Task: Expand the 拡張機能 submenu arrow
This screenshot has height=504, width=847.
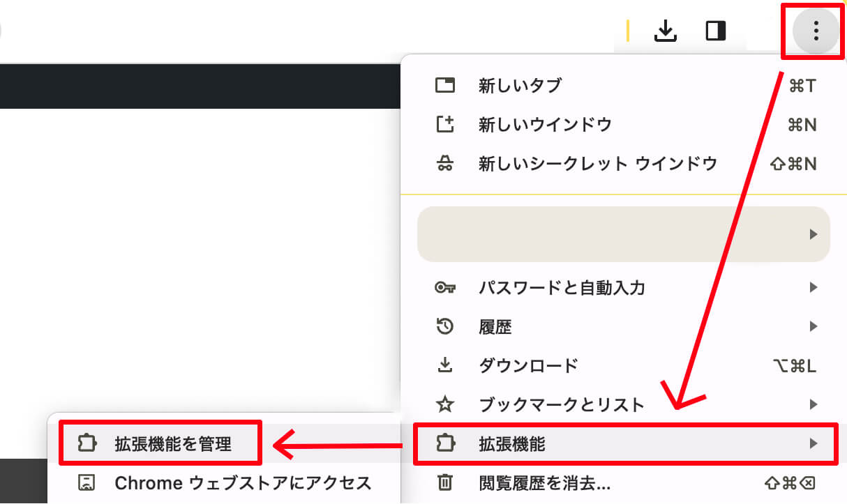Action: coord(813,443)
